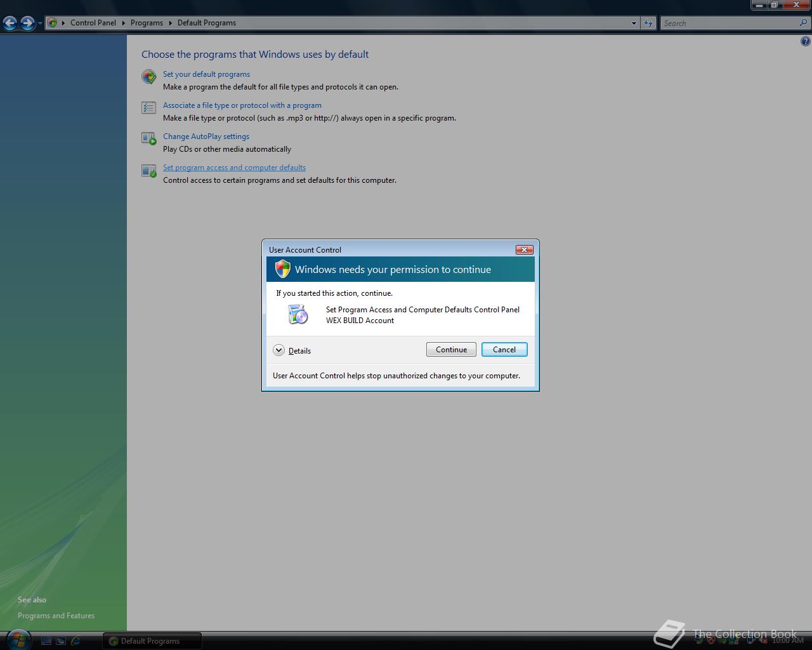The image size is (812, 650).
Task: Click the clock showing 10:00 AM
Action: [788, 640]
